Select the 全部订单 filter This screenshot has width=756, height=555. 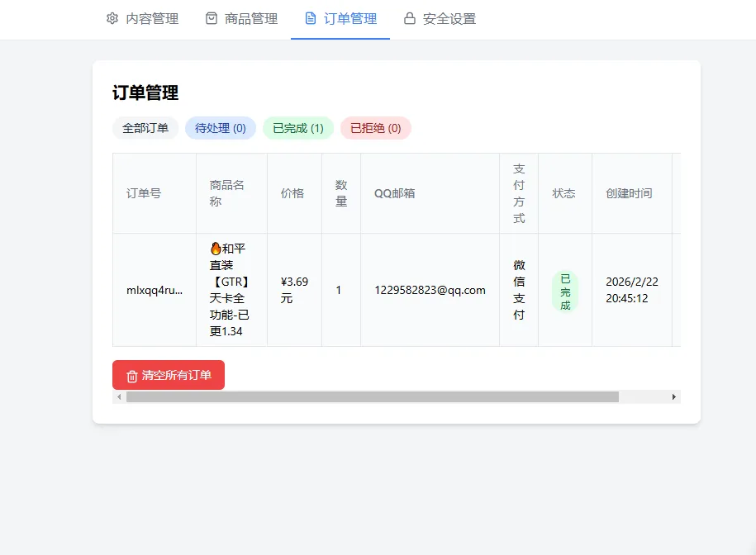pos(145,128)
